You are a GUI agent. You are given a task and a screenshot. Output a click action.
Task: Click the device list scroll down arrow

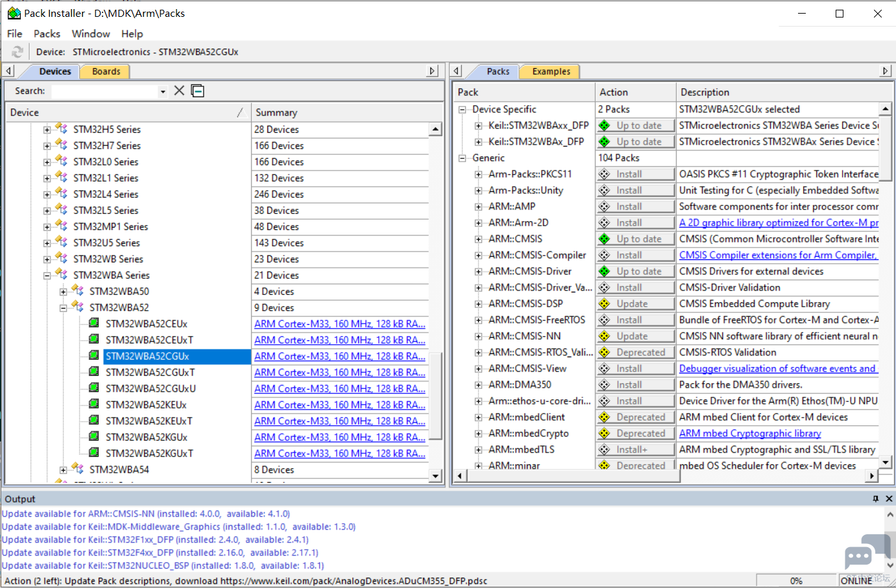pos(435,476)
